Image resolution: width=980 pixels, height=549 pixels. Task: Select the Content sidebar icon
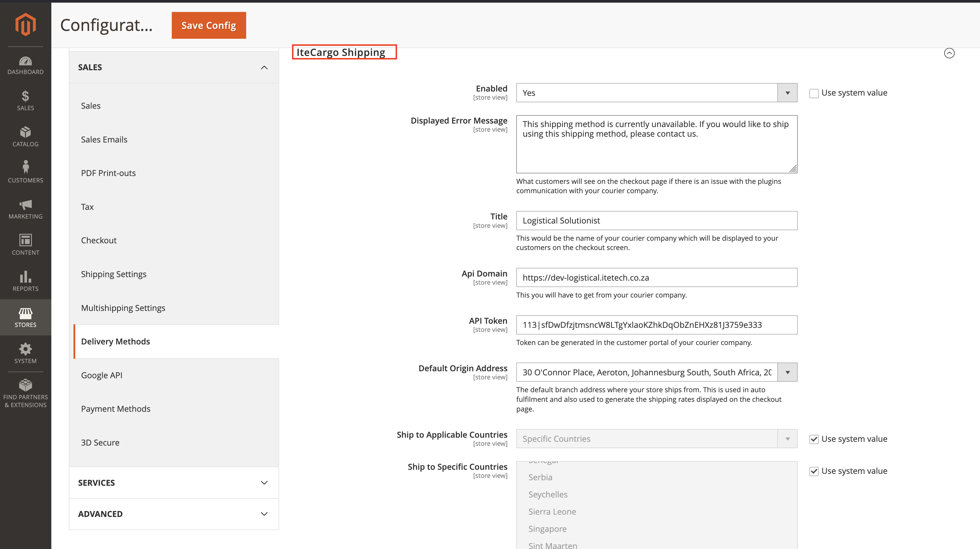pyautogui.click(x=25, y=244)
